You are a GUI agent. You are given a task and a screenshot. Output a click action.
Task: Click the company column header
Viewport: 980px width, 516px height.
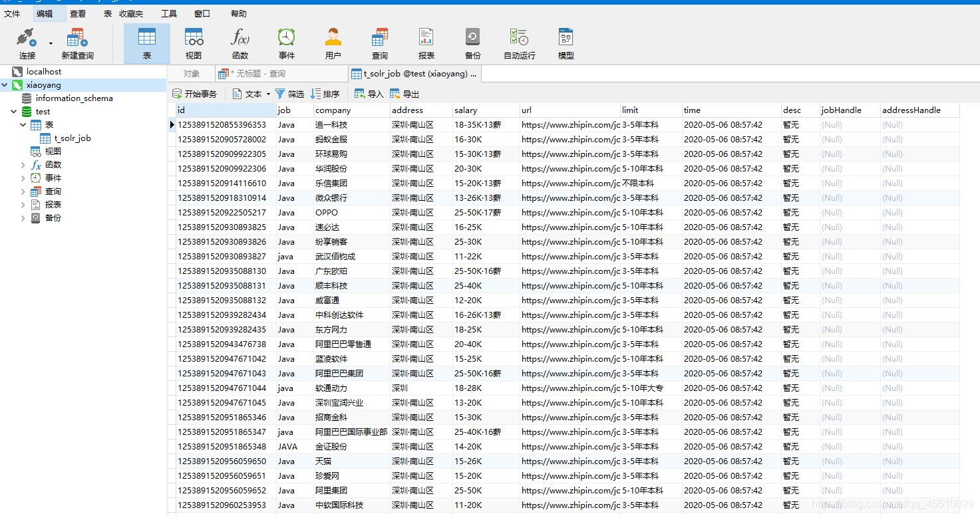click(x=351, y=110)
